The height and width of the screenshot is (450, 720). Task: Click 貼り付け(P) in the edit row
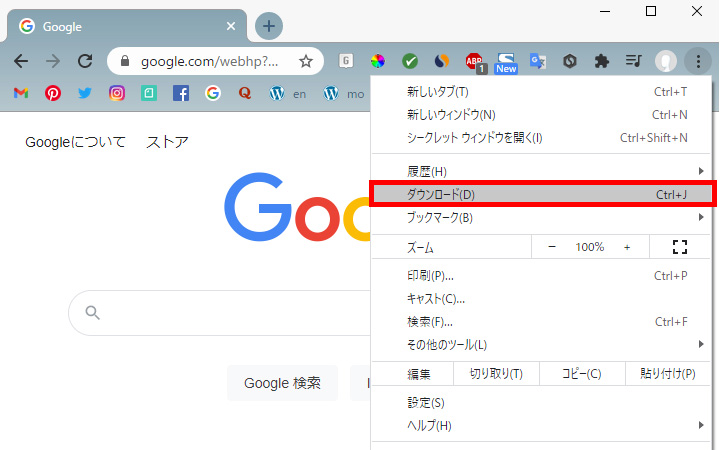tap(668, 374)
